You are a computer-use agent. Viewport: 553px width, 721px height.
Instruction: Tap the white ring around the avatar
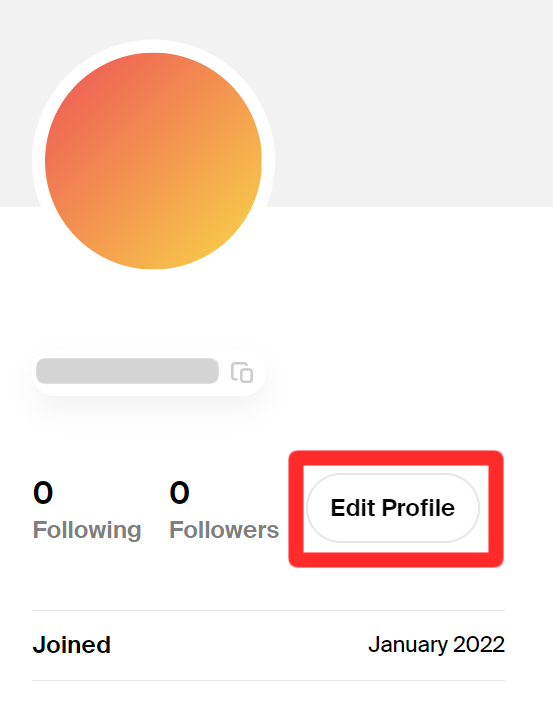(x=154, y=46)
